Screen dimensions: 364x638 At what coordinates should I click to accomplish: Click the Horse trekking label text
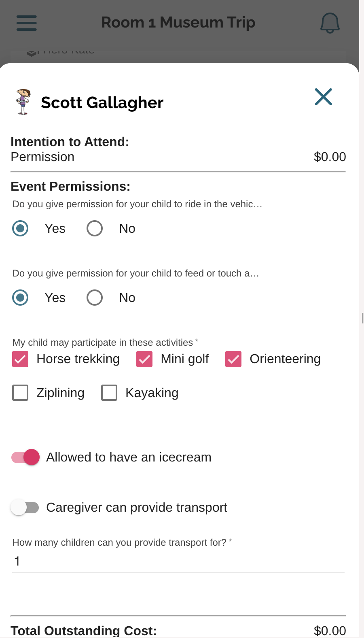click(x=78, y=359)
